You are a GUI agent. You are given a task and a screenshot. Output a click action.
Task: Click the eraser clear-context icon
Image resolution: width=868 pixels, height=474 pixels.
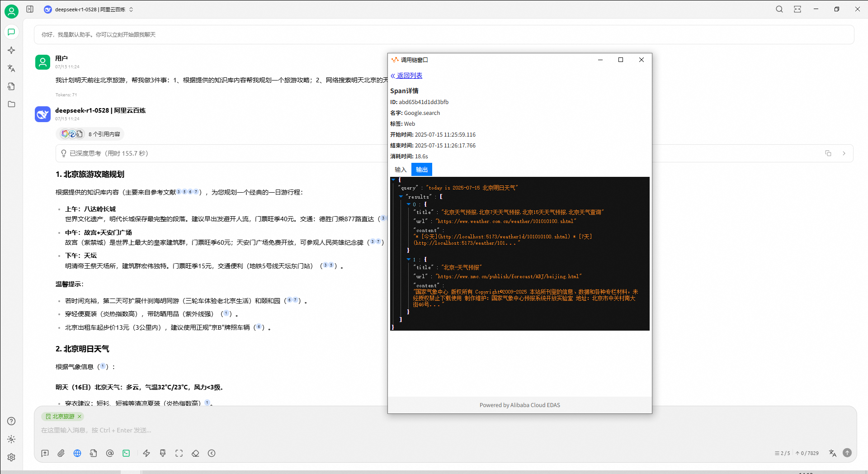[x=195, y=453]
